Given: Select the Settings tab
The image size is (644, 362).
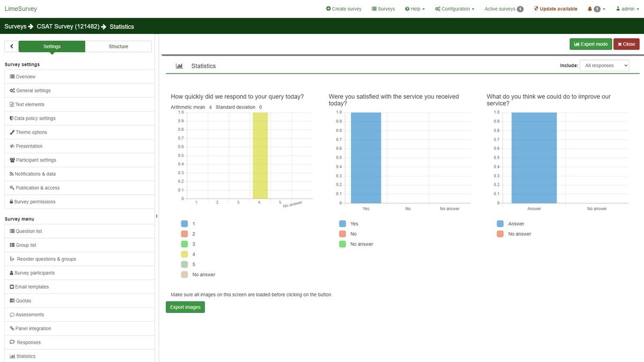Looking at the screenshot, I should 52,46.
